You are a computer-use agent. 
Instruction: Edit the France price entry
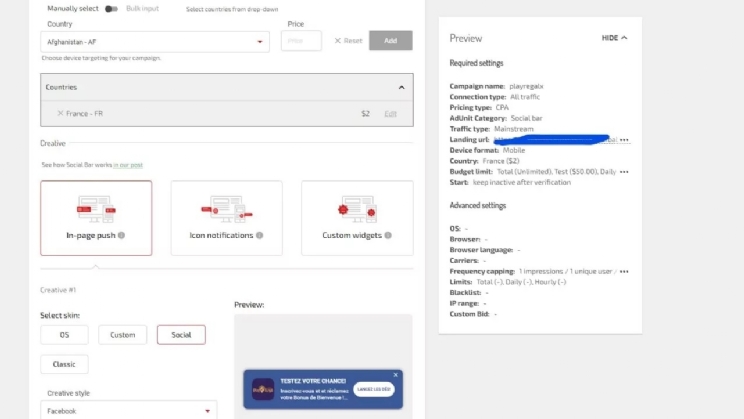tap(390, 114)
